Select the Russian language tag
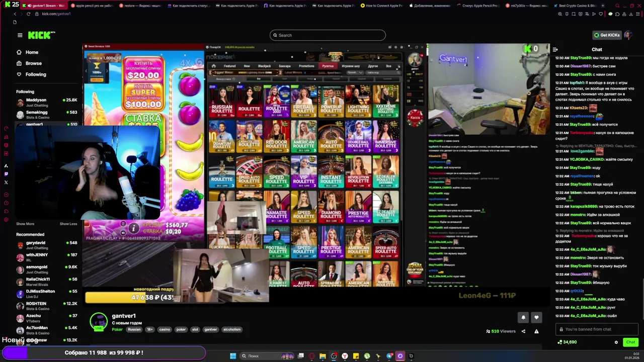Screen dimensions: 644x362 click(134, 329)
